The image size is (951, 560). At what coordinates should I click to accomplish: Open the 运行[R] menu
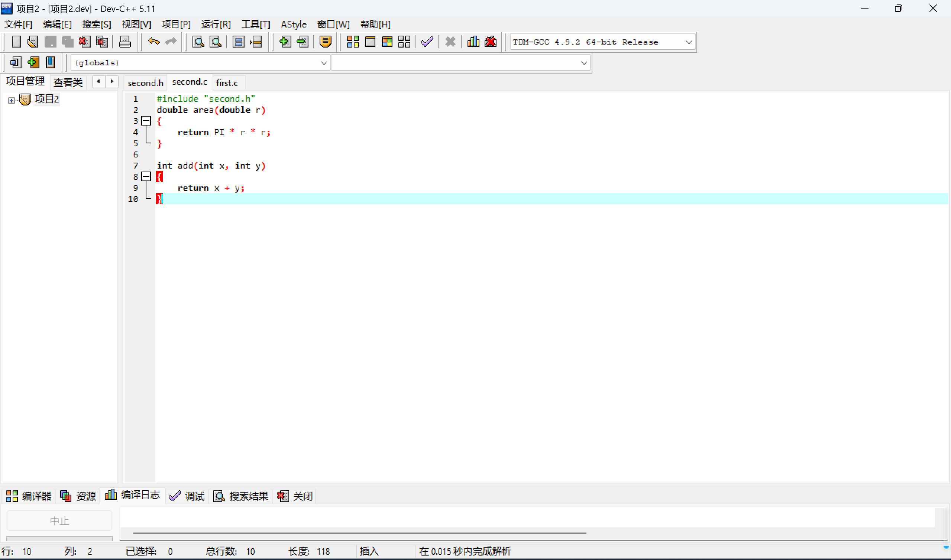(x=216, y=25)
